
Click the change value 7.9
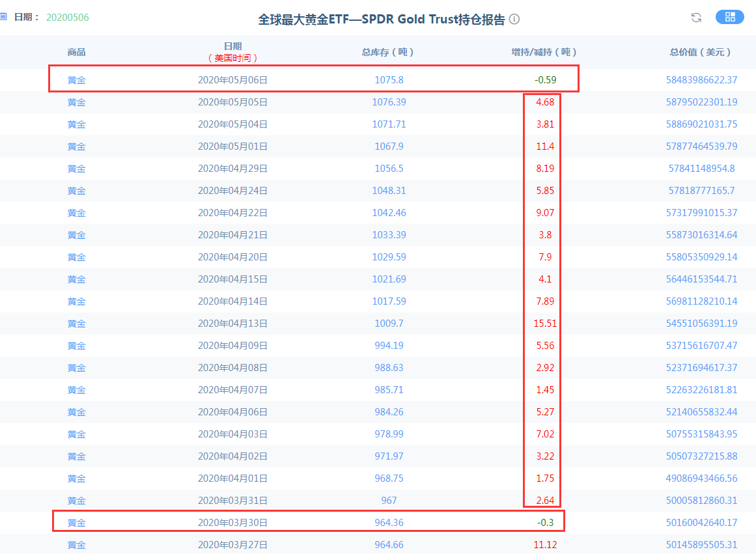click(x=545, y=258)
